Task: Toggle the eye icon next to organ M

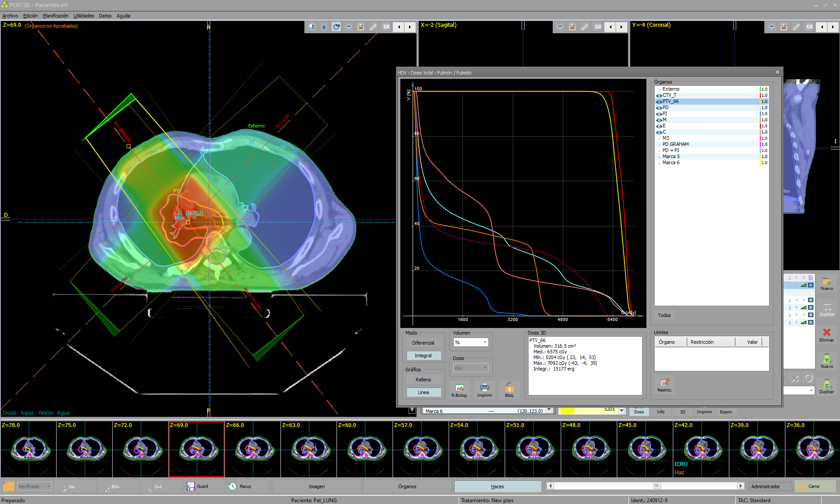Action: pos(659,120)
